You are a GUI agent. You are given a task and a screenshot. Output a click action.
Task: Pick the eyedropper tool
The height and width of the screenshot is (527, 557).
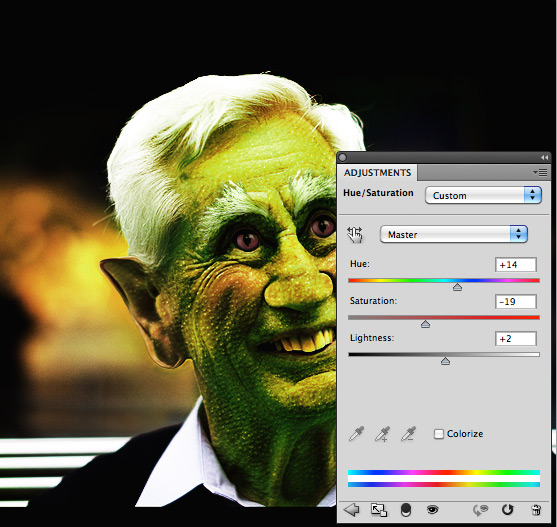click(x=356, y=434)
